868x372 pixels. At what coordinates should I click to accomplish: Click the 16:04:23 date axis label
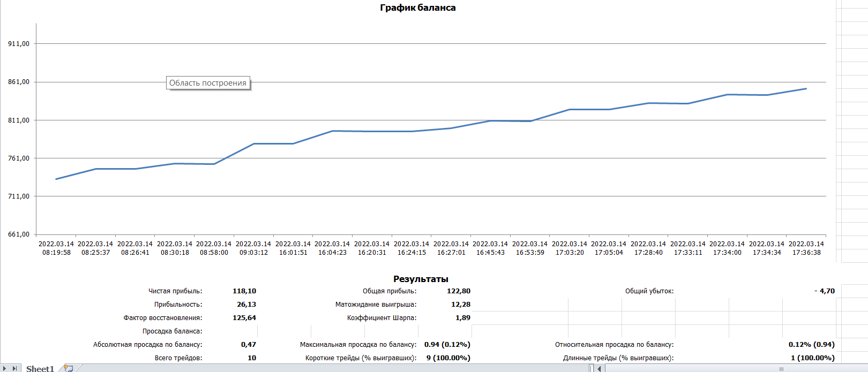(332, 248)
